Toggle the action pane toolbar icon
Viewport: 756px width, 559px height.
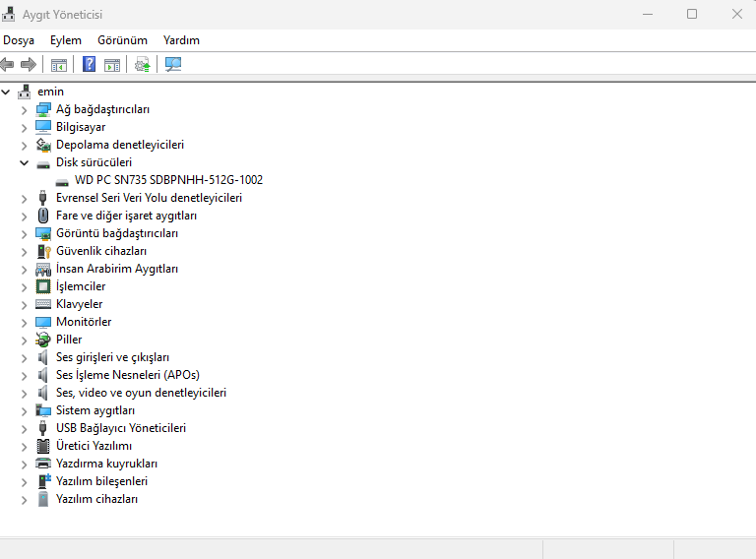coord(112,65)
